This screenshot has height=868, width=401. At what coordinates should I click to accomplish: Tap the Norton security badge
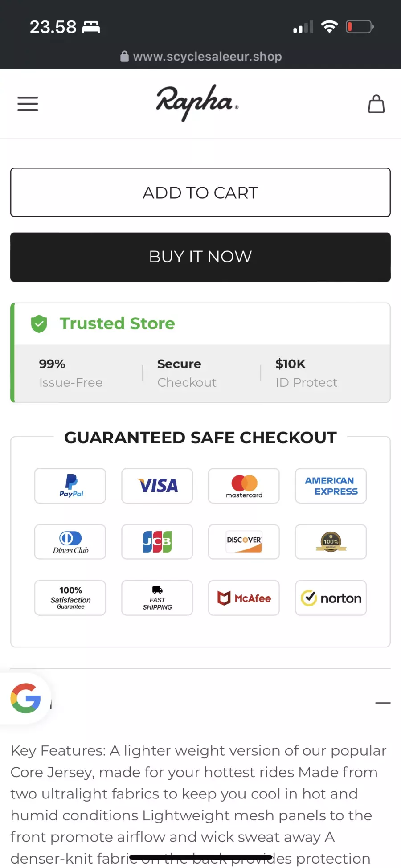click(331, 598)
